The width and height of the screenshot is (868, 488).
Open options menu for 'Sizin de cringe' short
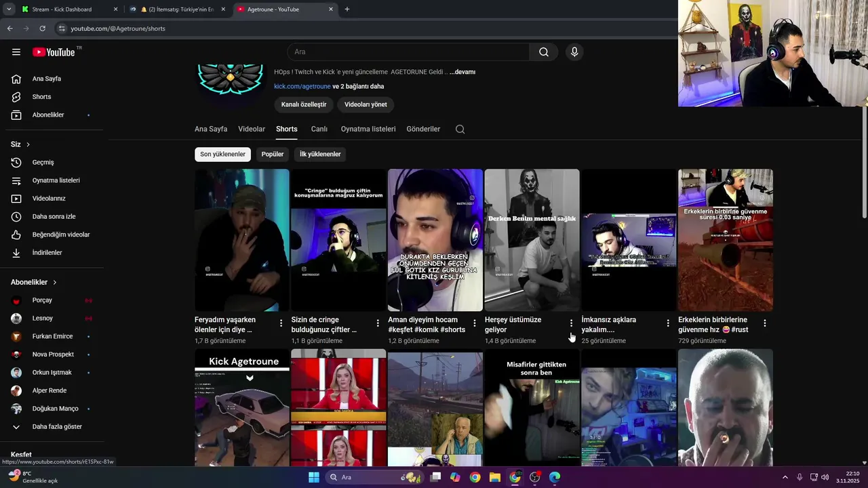(378, 323)
